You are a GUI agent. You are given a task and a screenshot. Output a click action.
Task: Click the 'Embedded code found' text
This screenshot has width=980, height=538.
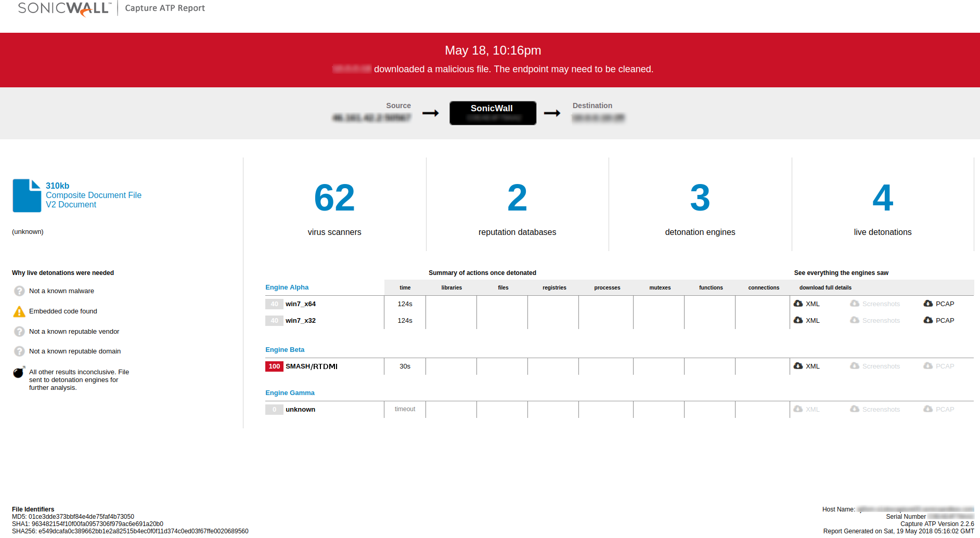[63, 311]
